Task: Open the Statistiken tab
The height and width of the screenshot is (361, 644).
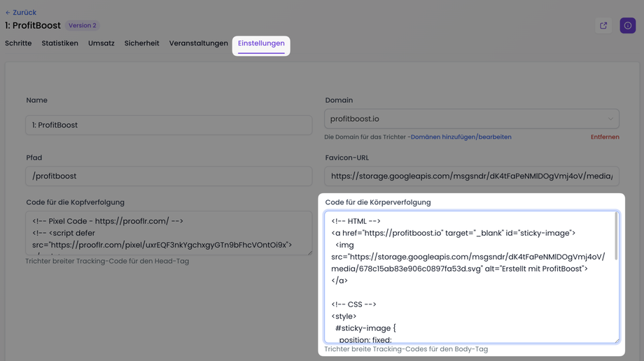Action: click(x=59, y=43)
